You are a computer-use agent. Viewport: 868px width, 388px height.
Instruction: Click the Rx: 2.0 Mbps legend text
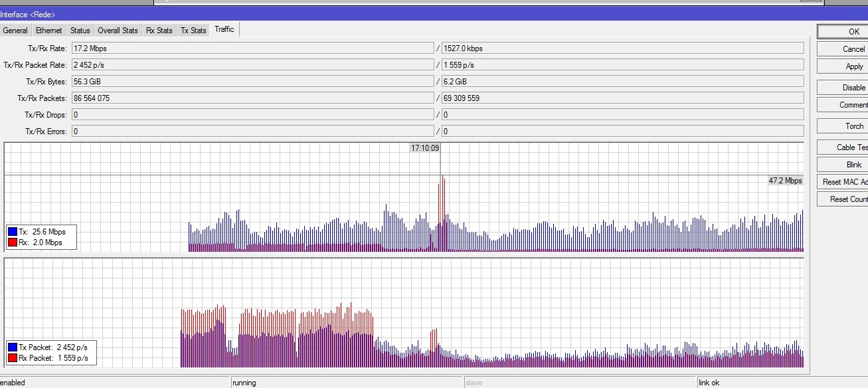41,242
